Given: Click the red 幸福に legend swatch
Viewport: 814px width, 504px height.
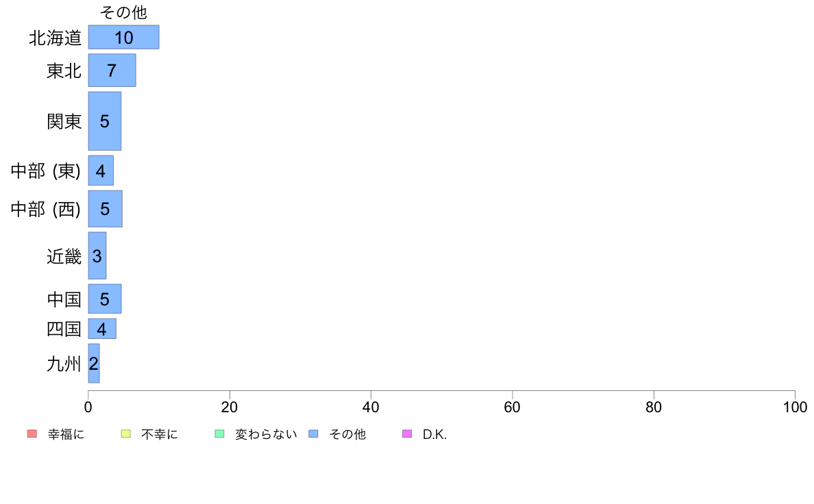Looking at the screenshot, I should coord(32,433).
